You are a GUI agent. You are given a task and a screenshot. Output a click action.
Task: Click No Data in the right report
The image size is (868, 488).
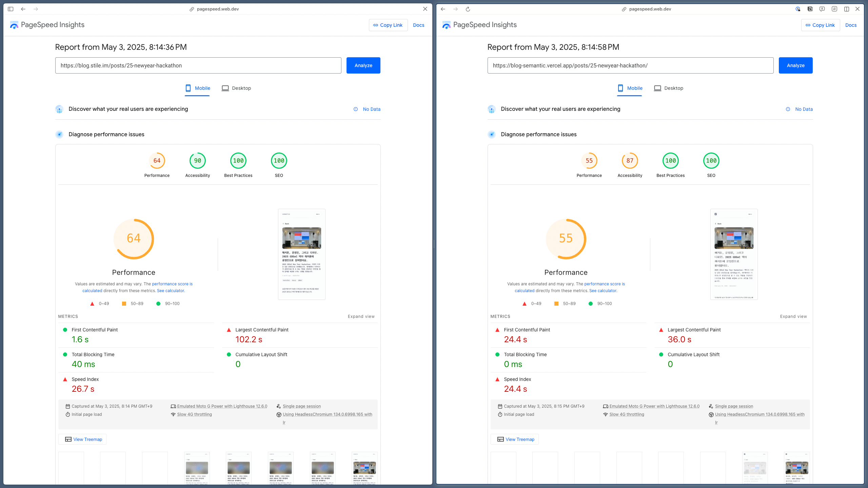point(804,109)
